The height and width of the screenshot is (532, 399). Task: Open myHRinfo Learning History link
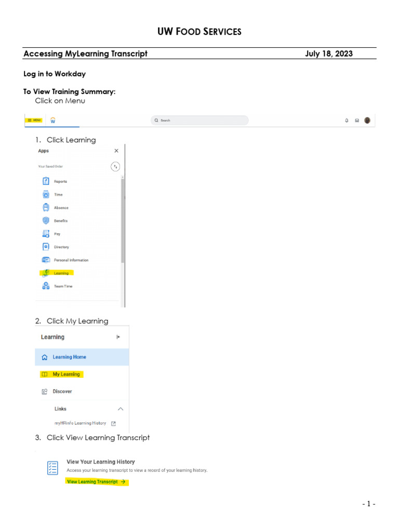coord(80,423)
